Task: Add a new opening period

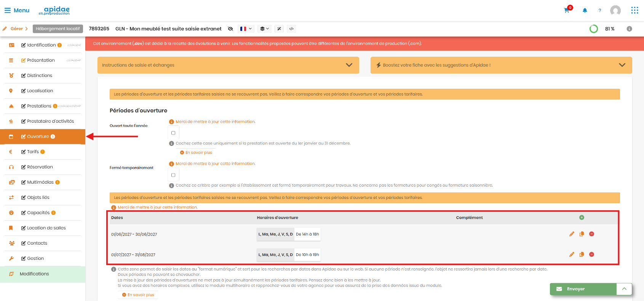Action: [582, 218]
